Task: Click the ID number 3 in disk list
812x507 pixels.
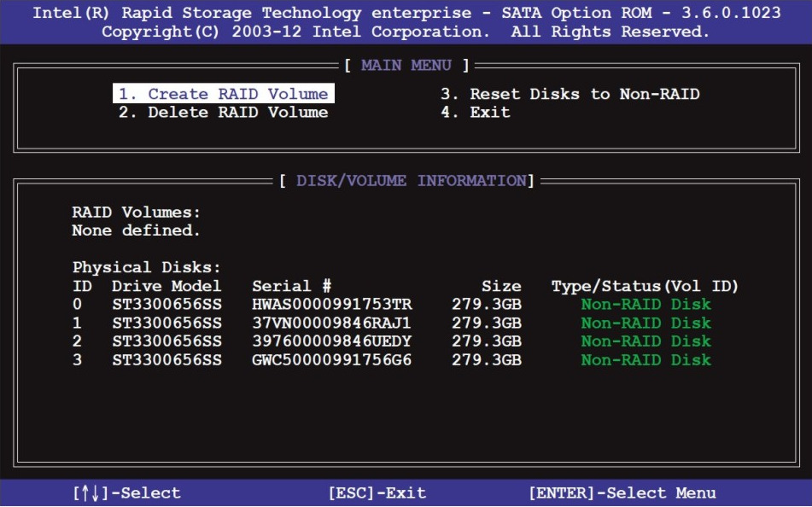Action: tap(77, 360)
